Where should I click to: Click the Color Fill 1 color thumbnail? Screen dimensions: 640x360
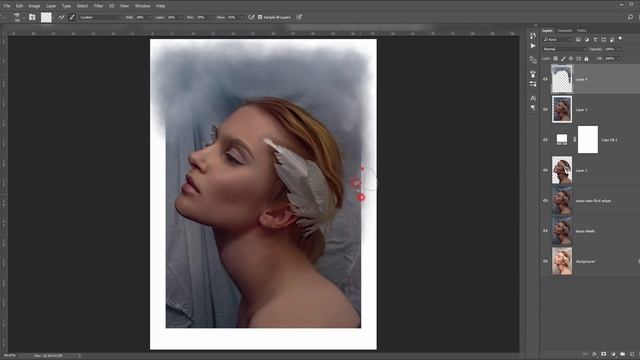click(x=562, y=140)
